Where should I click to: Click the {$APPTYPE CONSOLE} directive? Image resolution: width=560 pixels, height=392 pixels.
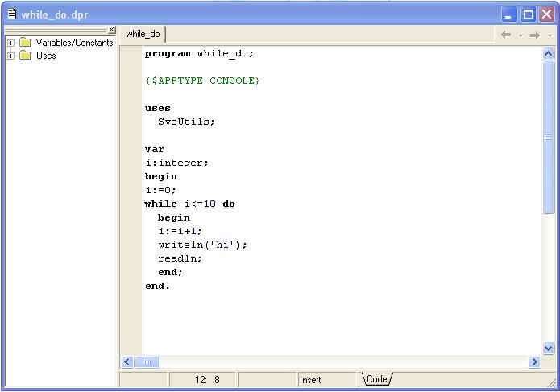click(202, 80)
